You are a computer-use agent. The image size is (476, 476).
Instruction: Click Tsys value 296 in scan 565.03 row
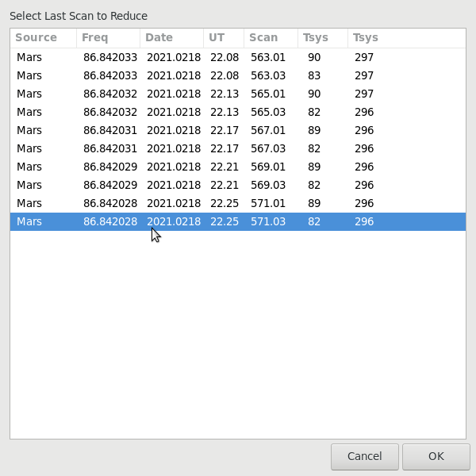364,112
